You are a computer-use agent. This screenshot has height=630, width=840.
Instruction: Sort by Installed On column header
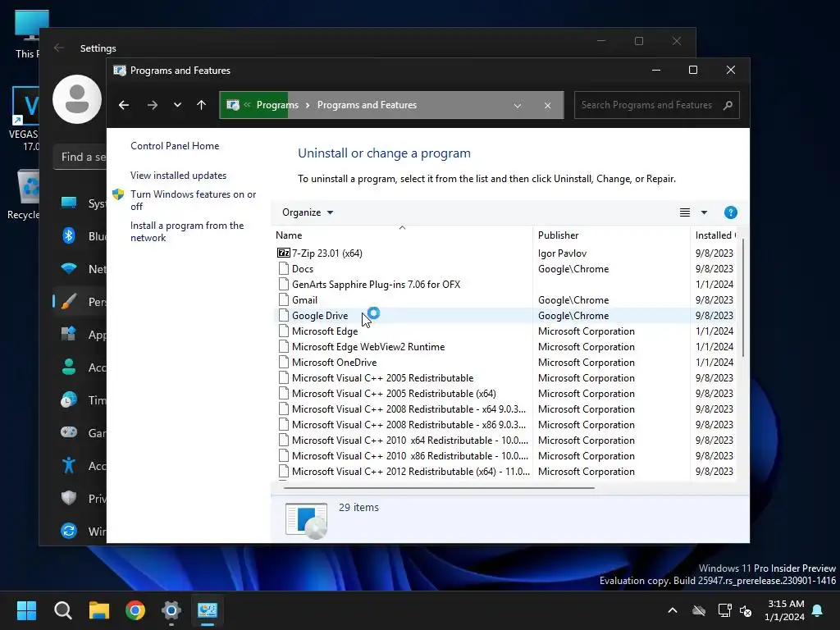coord(715,235)
